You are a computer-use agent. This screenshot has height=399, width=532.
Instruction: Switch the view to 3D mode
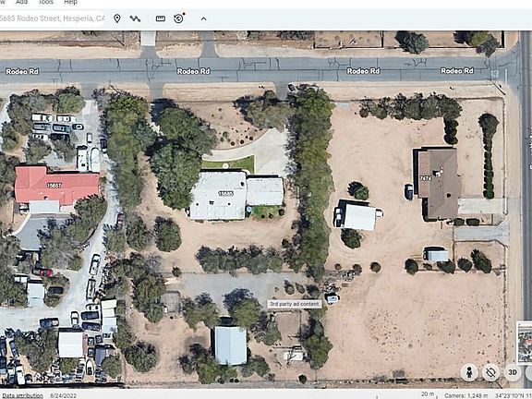click(x=513, y=372)
